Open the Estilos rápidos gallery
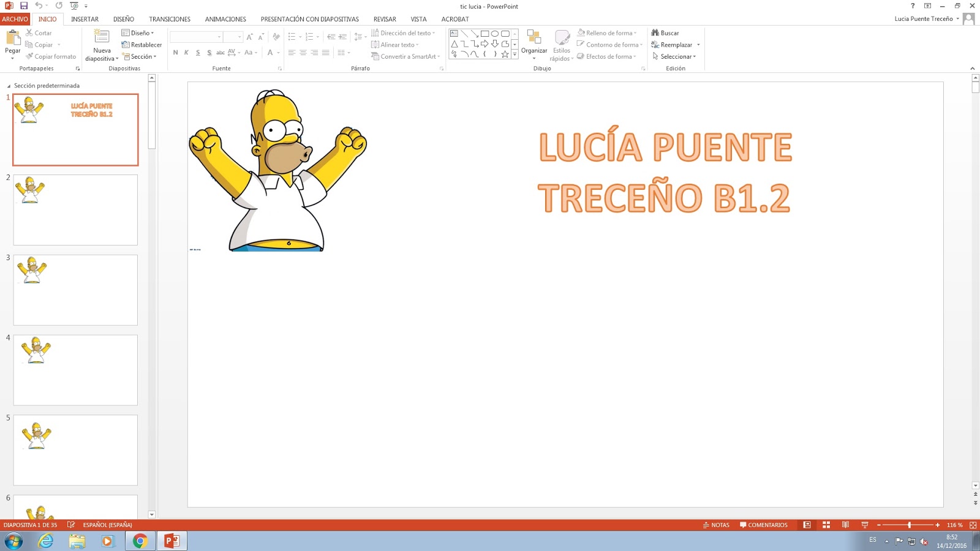Viewport: 980px width, 551px height. (562, 45)
